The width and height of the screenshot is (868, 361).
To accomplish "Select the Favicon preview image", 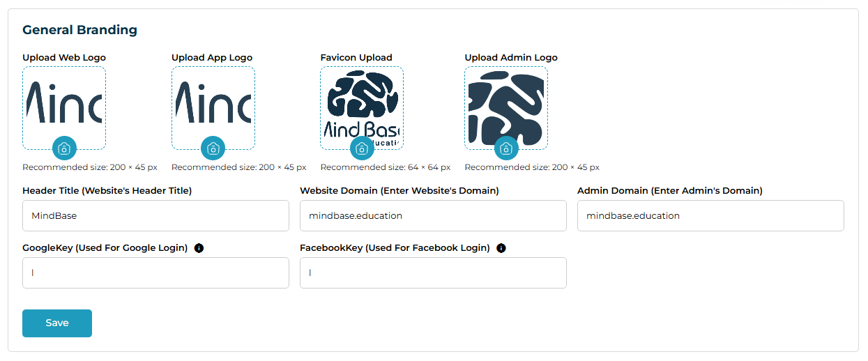I will click(x=362, y=105).
